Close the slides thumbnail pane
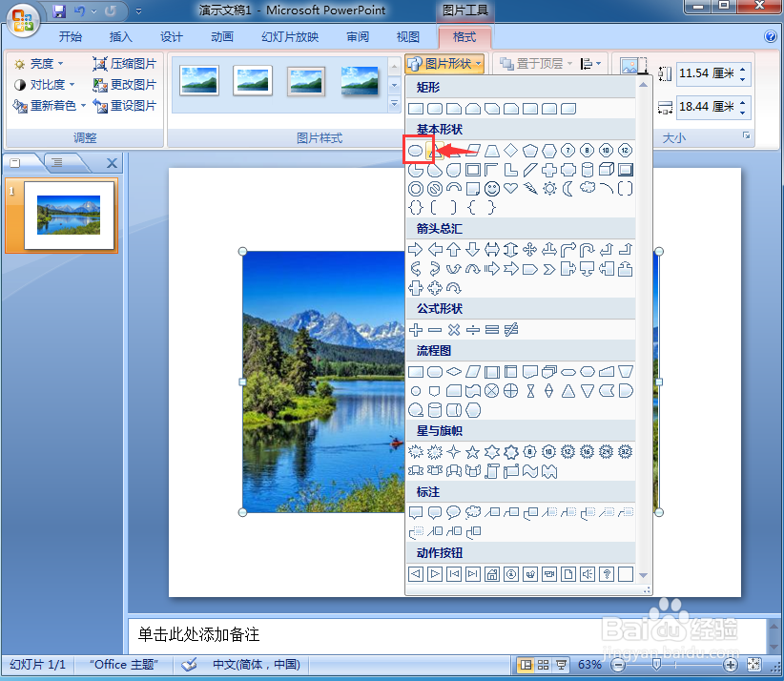784x681 pixels. tap(112, 163)
